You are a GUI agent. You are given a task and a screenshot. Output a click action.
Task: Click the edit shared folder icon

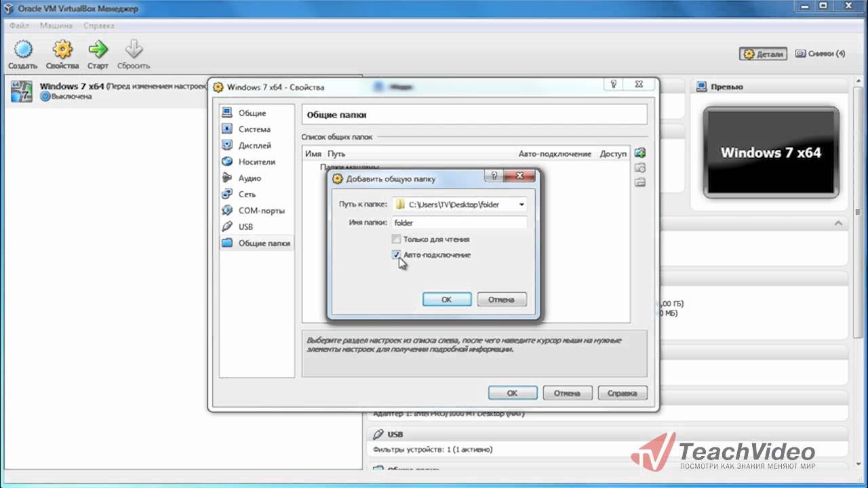point(639,167)
